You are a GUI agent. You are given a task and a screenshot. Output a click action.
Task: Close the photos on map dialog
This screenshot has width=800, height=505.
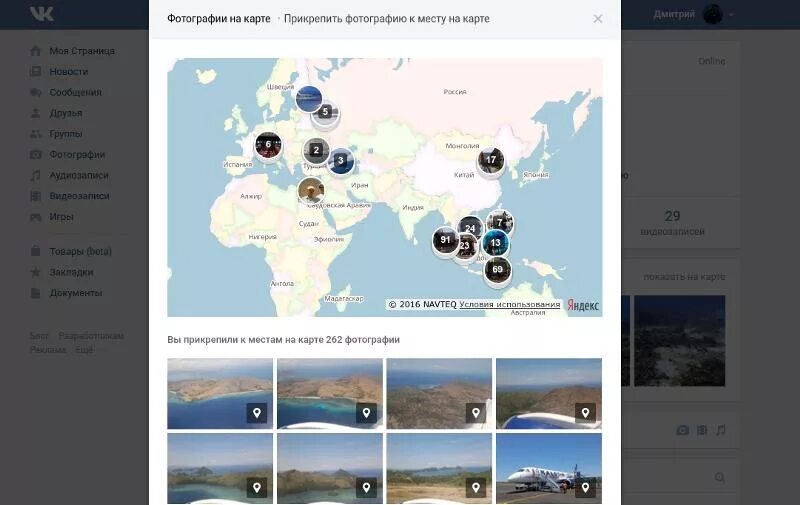pos(598,19)
